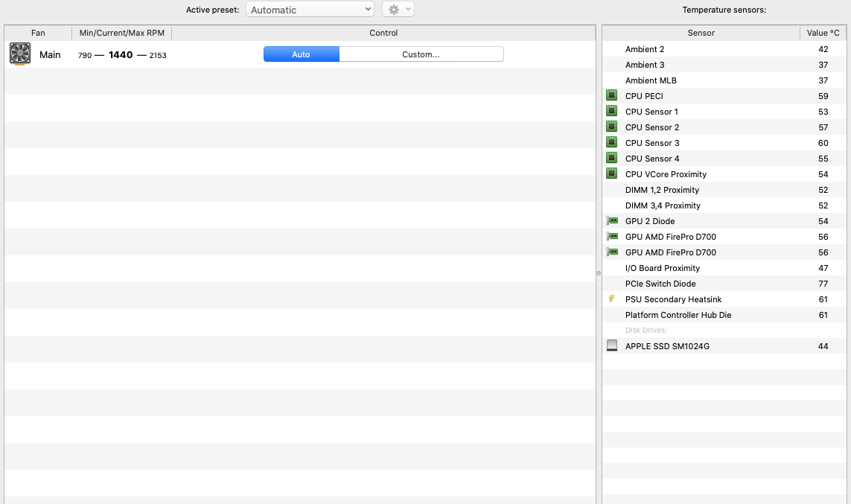
Task: Open the Active preset Automatic dropdown
Action: click(310, 9)
